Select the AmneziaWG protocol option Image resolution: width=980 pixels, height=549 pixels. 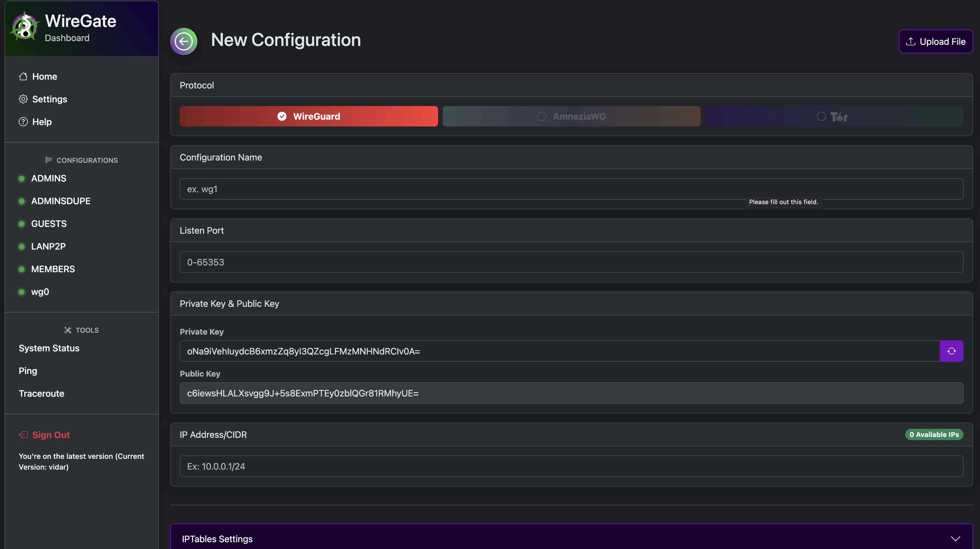click(x=571, y=117)
